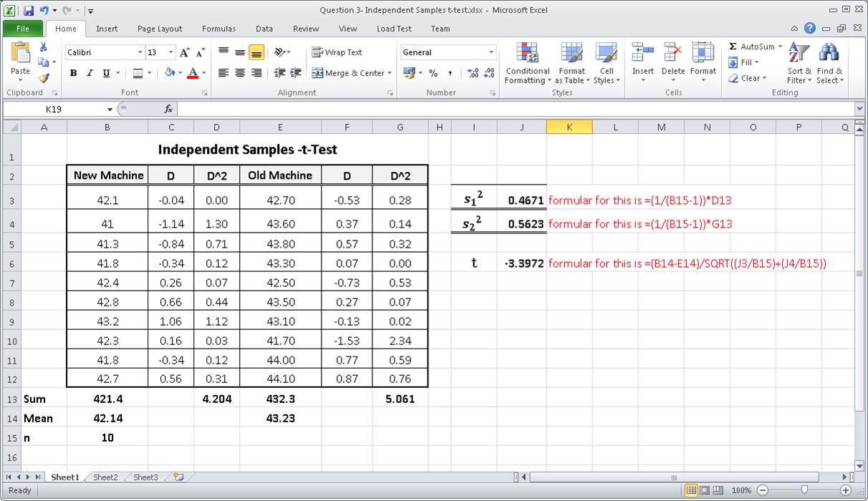Open the Fill Color dropdown arrow

coord(180,73)
